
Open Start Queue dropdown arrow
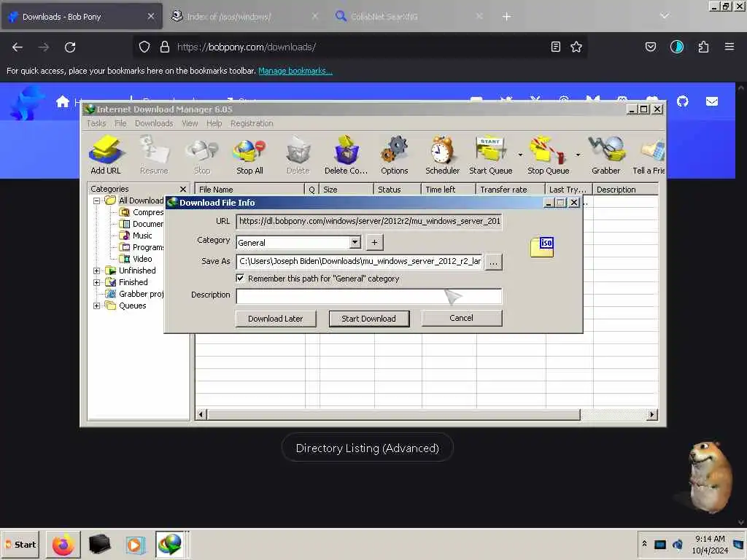click(520, 155)
